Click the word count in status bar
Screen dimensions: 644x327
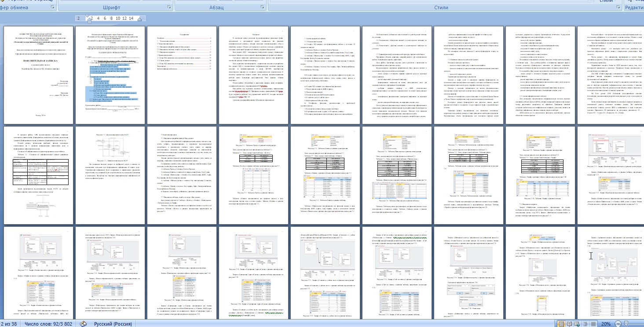point(48,323)
